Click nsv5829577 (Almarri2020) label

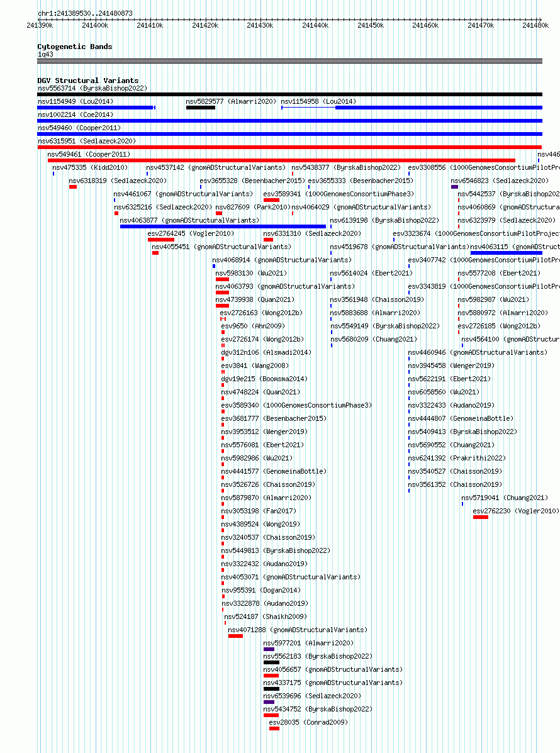230,101
